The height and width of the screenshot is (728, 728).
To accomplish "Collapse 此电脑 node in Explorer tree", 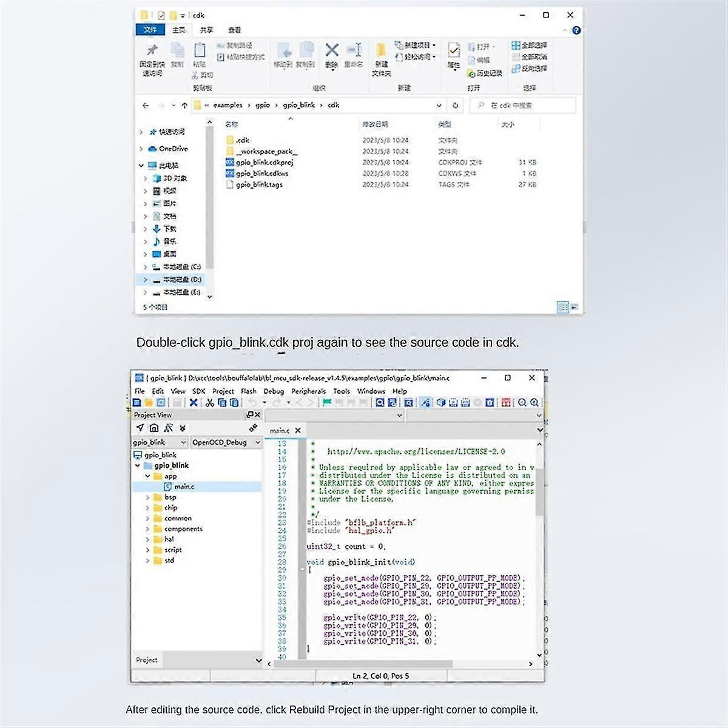I will [x=141, y=165].
